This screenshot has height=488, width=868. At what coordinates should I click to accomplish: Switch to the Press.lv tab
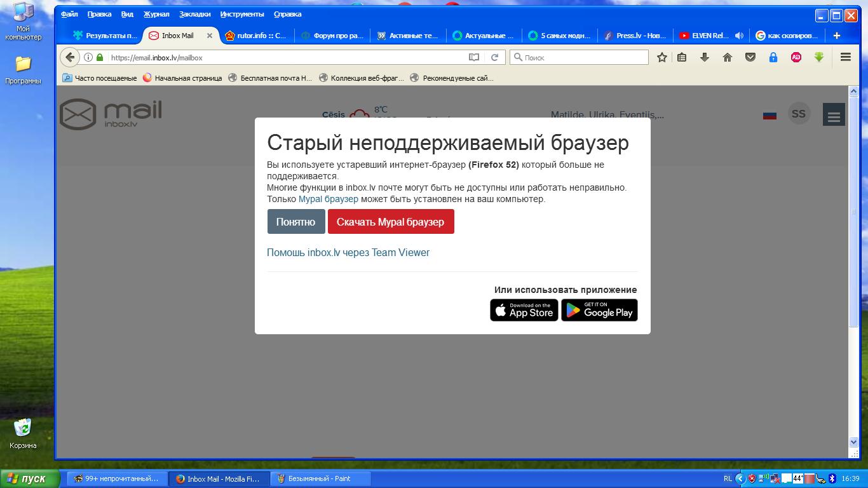click(635, 36)
